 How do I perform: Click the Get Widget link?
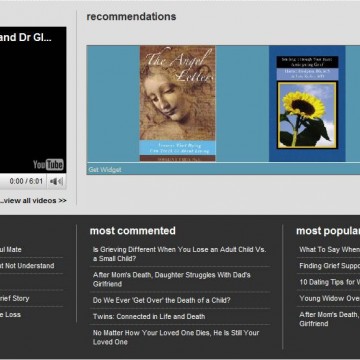pos(105,170)
